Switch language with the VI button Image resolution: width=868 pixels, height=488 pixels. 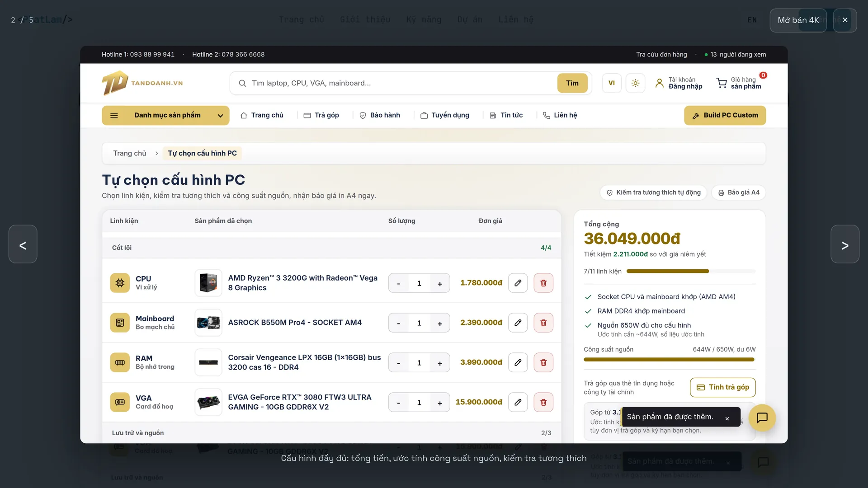pyautogui.click(x=612, y=83)
